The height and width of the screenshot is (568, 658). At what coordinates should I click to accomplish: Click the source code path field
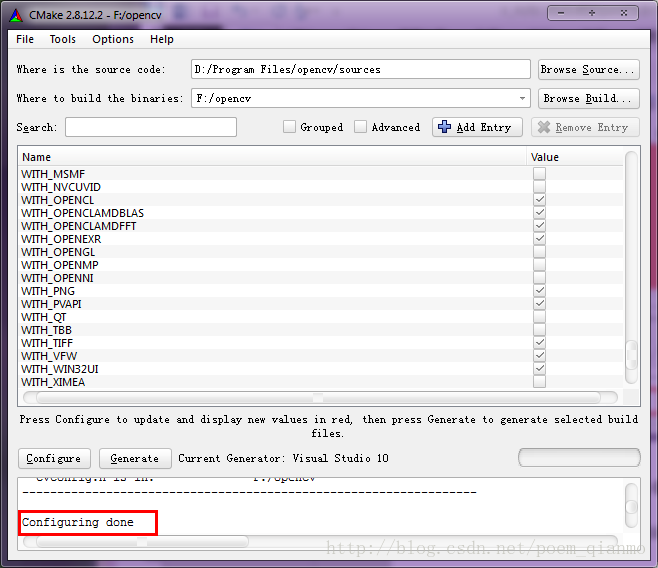pyautogui.click(x=360, y=69)
